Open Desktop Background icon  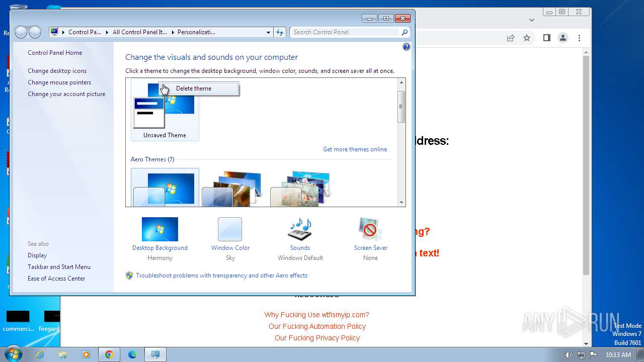pyautogui.click(x=160, y=229)
